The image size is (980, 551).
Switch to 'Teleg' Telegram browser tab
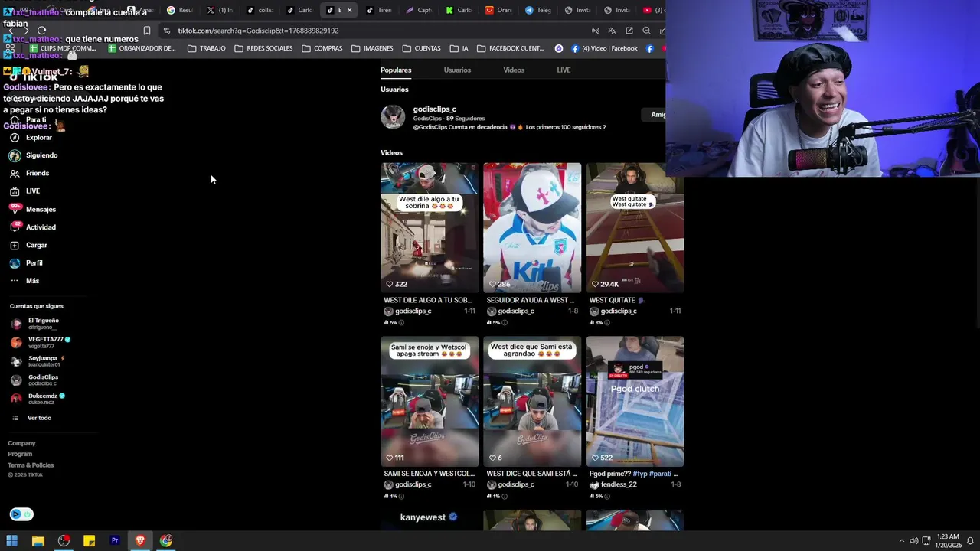(538, 10)
